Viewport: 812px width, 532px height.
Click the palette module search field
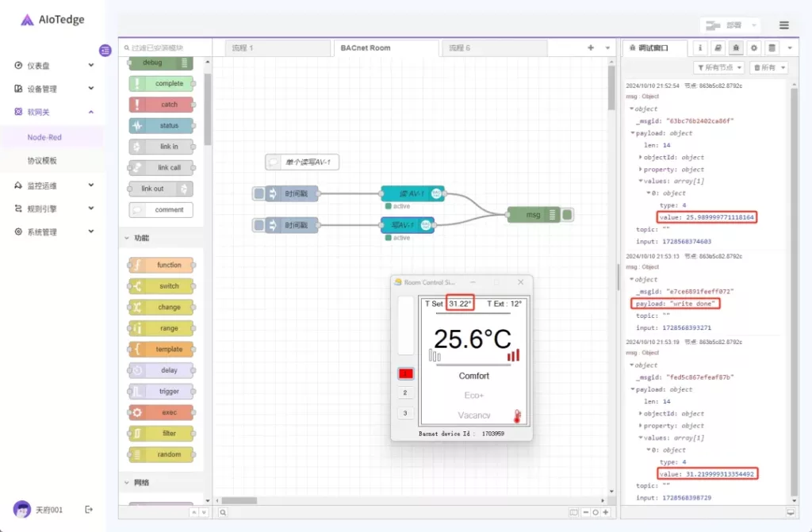click(x=167, y=48)
